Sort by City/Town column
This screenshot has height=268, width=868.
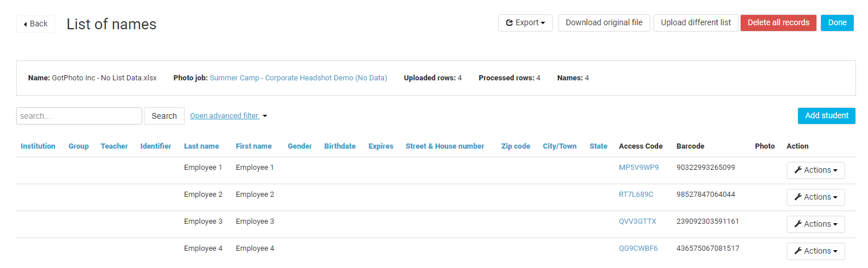click(560, 146)
